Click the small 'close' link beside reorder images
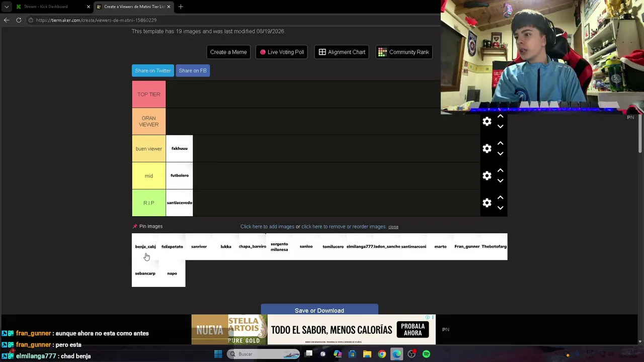644x362 pixels. pos(393,227)
